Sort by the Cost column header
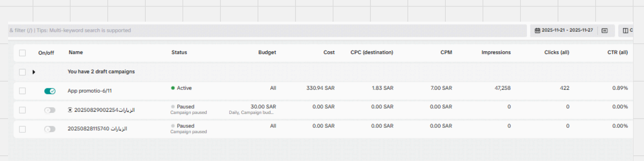This screenshot has width=644, height=161. click(329, 53)
